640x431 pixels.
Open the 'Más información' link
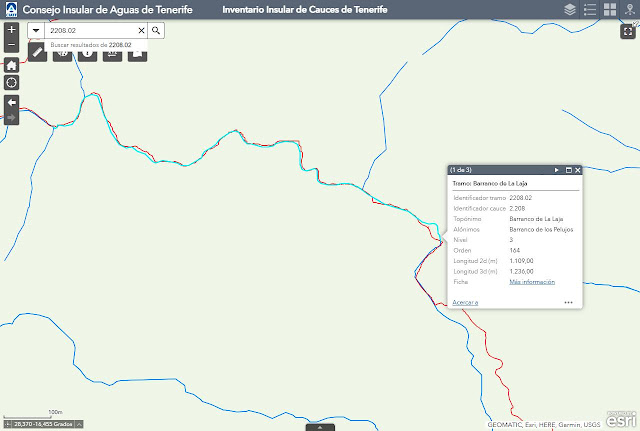[532, 282]
